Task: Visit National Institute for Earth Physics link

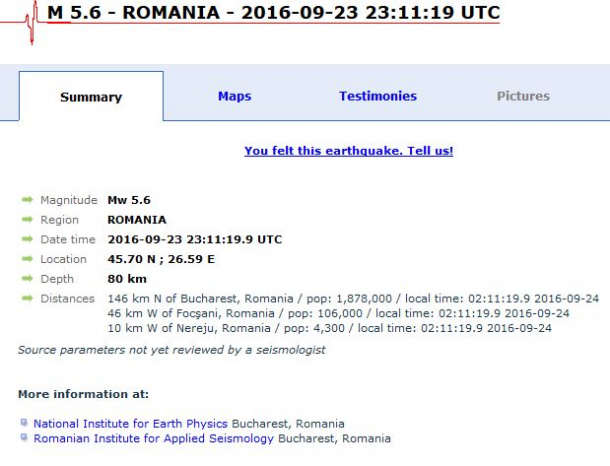Action: click(x=130, y=424)
